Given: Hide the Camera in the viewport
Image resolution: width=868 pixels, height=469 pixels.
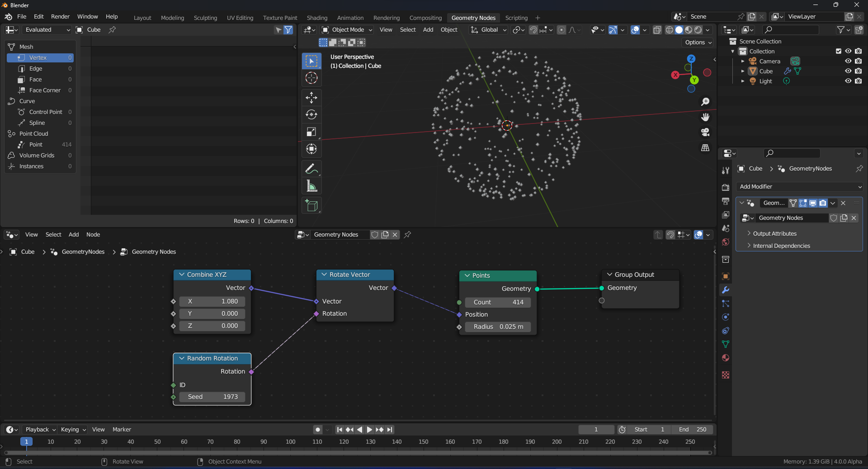Looking at the screenshot, I should [848, 61].
